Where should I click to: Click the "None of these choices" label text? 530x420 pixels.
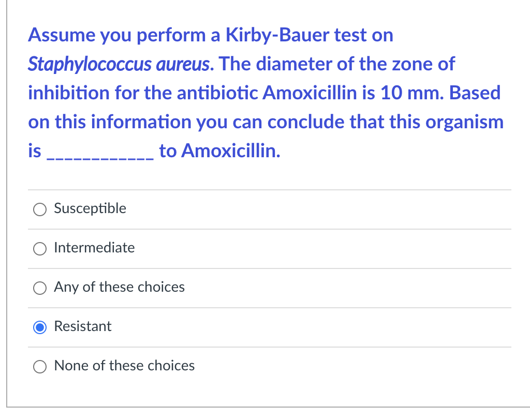pos(124,366)
